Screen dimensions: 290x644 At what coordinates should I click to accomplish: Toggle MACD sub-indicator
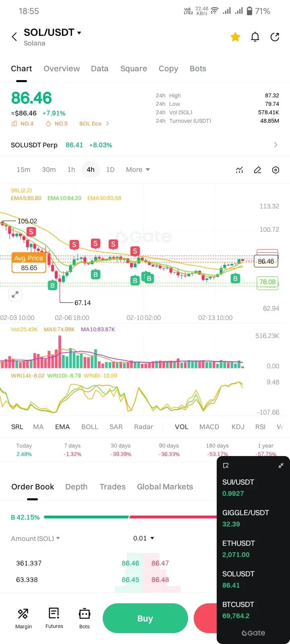click(209, 427)
